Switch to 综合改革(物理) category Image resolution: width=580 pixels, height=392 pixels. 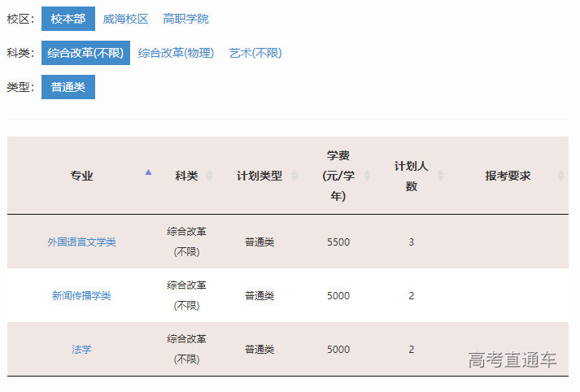coord(176,53)
